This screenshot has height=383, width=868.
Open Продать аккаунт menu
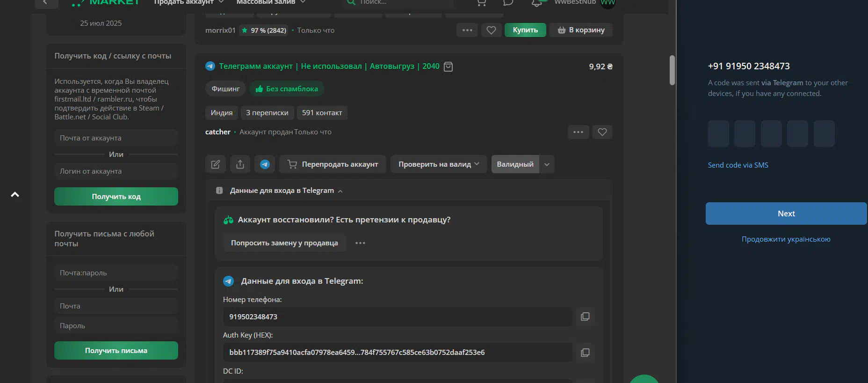(x=189, y=2)
